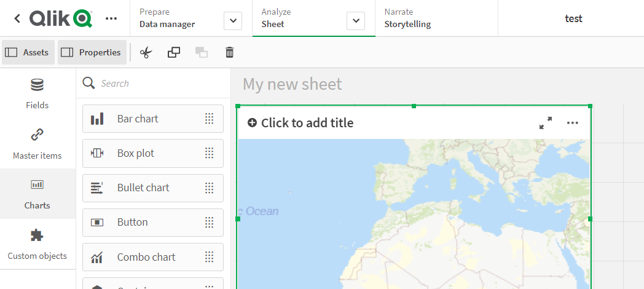
Task: Open the Fields asset section
Action: [x=37, y=94]
